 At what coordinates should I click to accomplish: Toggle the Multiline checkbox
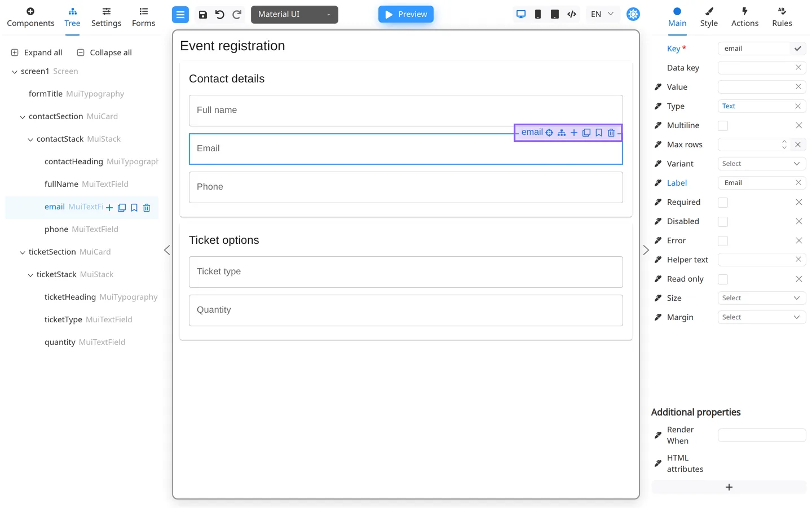[x=723, y=125]
